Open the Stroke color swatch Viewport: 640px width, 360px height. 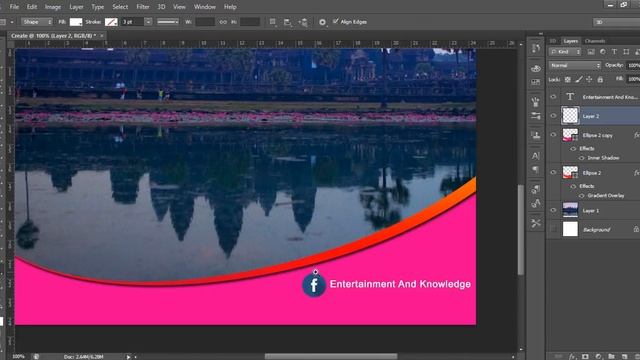[111, 22]
